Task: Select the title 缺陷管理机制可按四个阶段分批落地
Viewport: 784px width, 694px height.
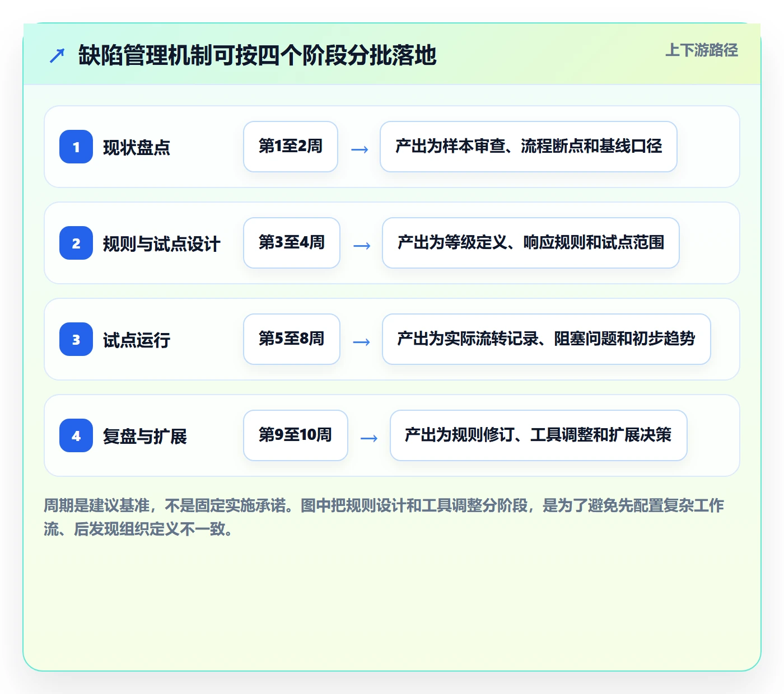Action: (x=257, y=55)
